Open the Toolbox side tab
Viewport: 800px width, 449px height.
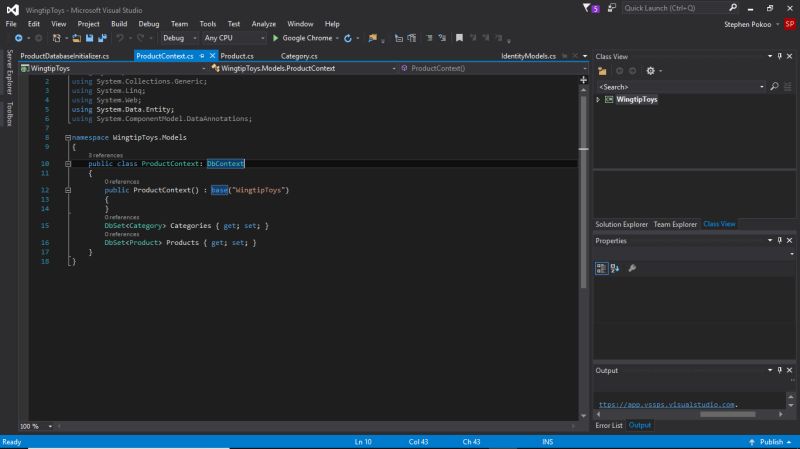click(9, 113)
